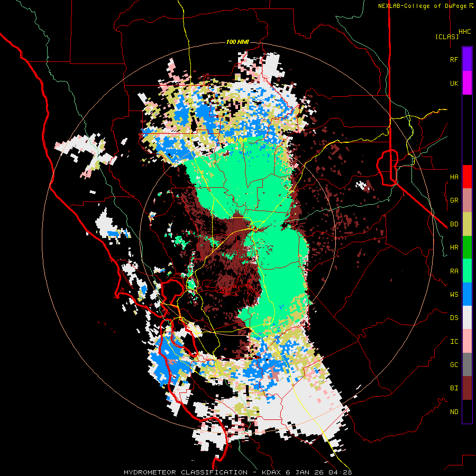
Task: Click the BI brown legend swatch
Action: [x=467, y=388]
